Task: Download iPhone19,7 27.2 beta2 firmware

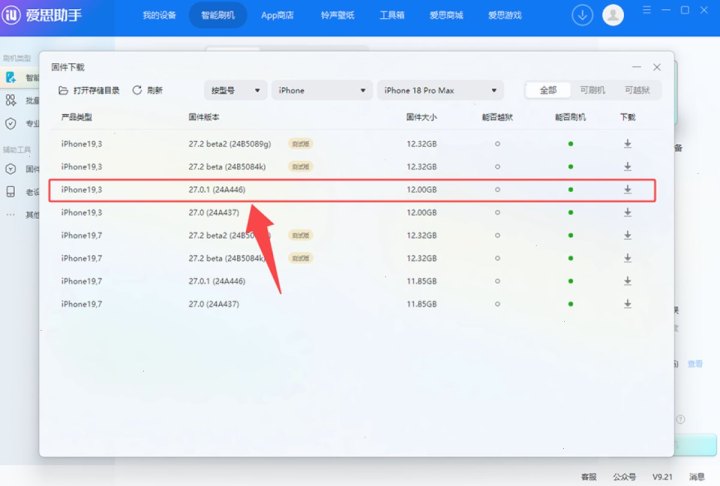Action: (627, 235)
